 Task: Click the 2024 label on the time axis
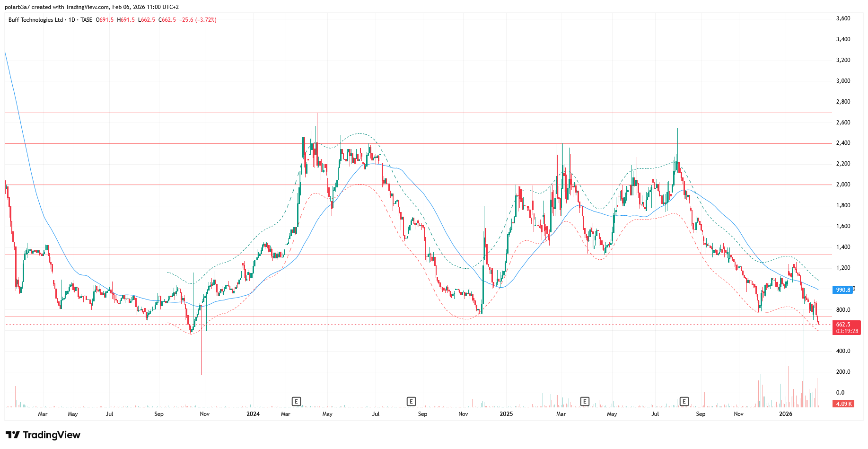click(253, 414)
